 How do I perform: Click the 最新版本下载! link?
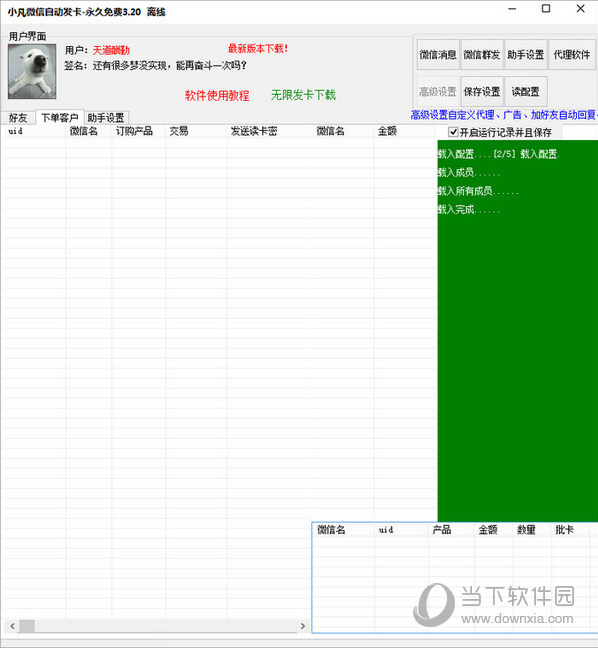258,49
